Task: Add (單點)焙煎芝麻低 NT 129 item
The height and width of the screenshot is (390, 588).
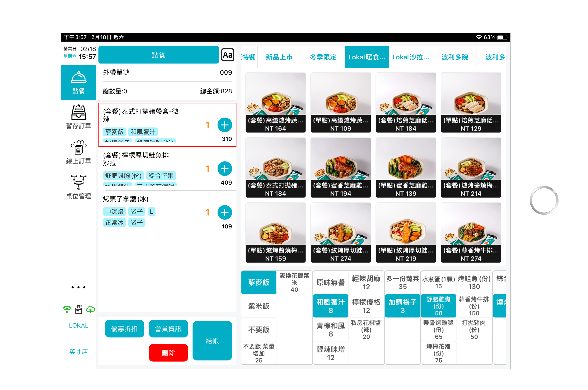Action: tap(471, 102)
